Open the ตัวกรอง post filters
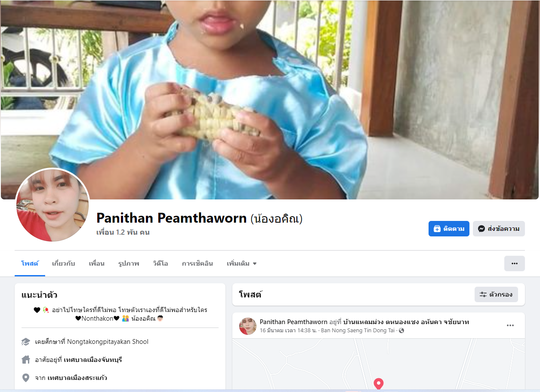540x392 pixels. 496,294
